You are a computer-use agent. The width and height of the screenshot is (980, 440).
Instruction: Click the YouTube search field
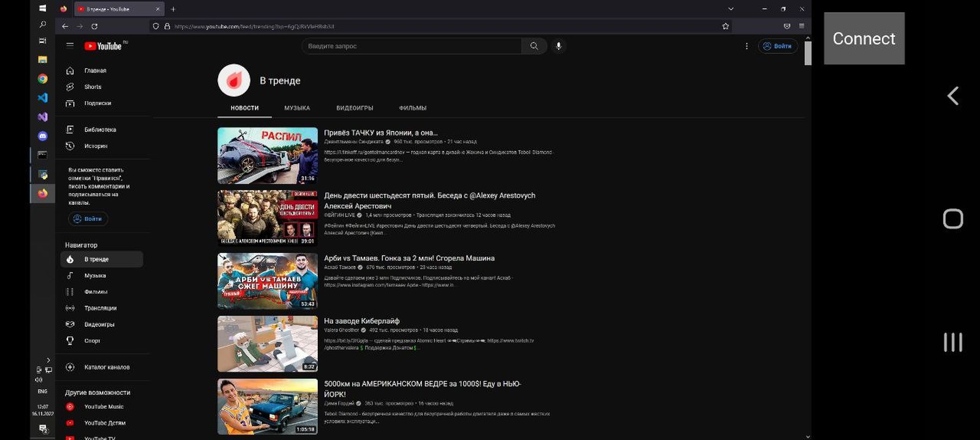(412, 46)
